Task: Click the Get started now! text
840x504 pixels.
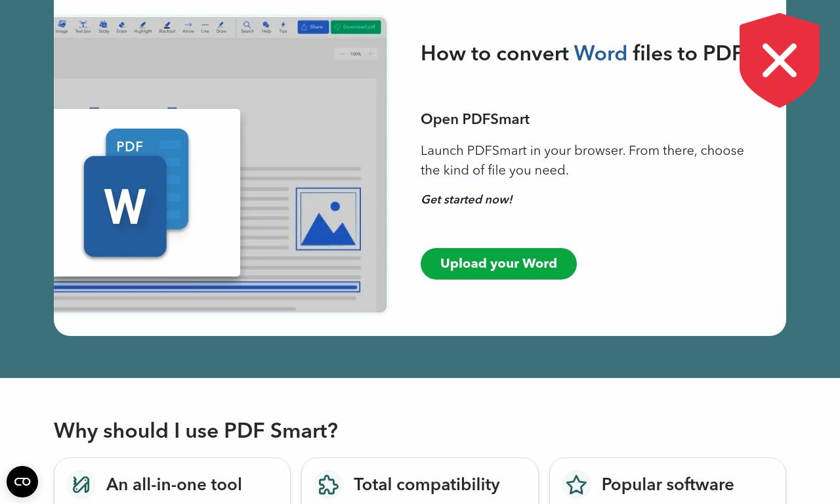Action: (x=467, y=199)
